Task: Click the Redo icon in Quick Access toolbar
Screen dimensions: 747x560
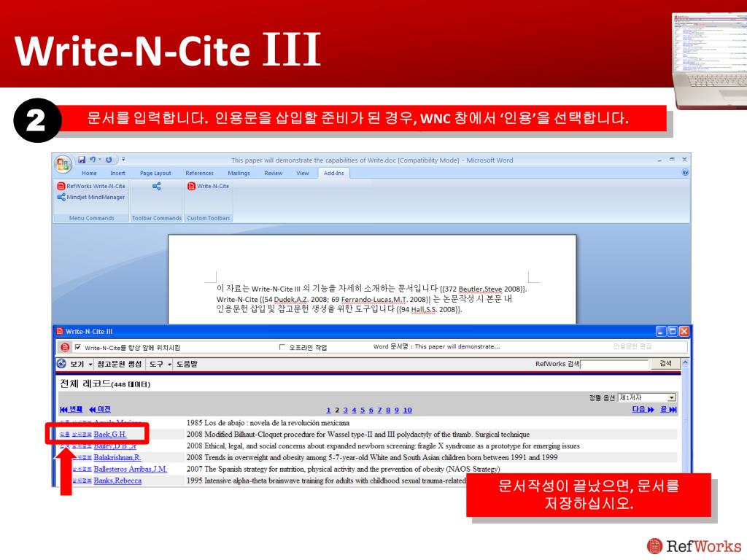Action: tap(109, 160)
